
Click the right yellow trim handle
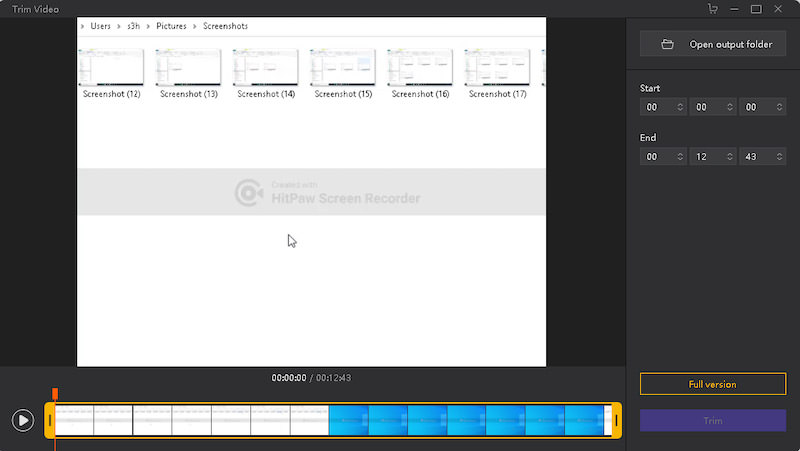616,420
